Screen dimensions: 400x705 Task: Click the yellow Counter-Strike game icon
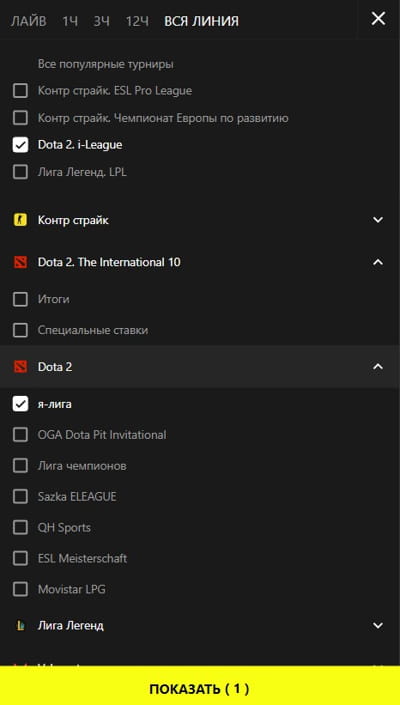coord(20,220)
